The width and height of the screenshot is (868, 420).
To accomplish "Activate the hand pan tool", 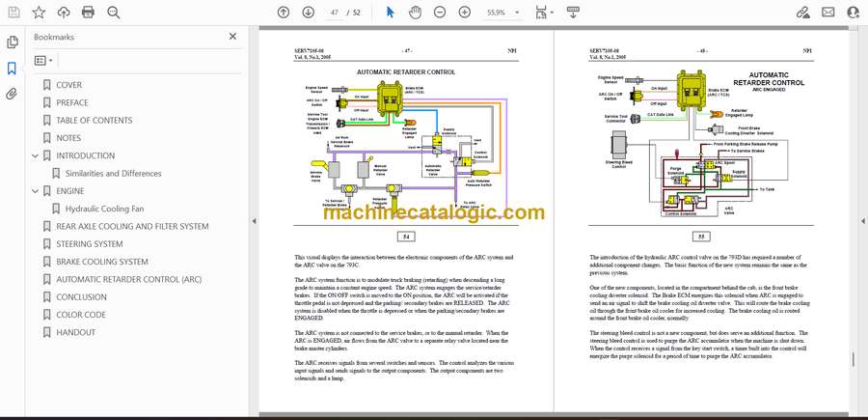I will pyautogui.click(x=415, y=13).
